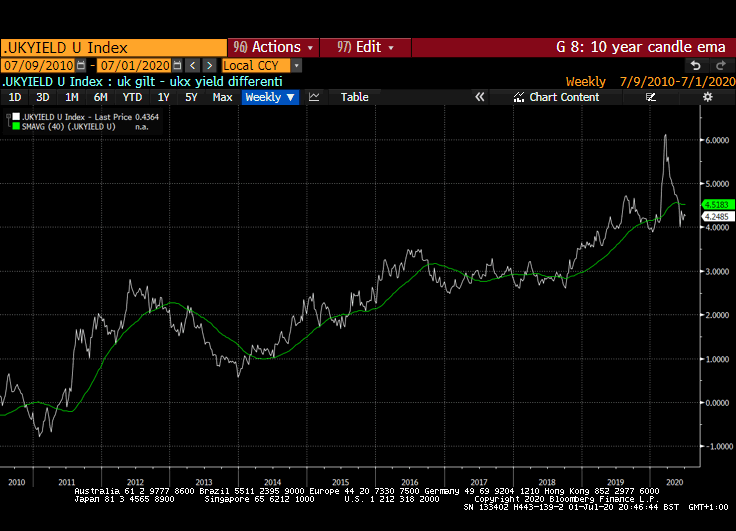Open the annotation edit pencil icon

pos(651,97)
